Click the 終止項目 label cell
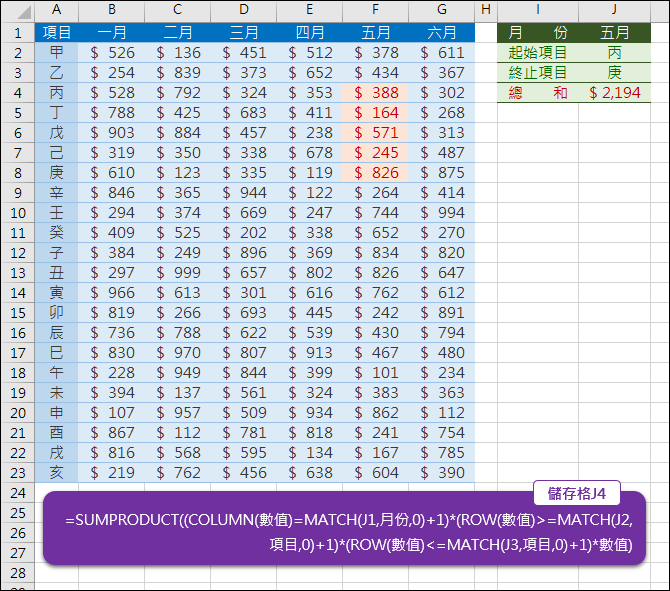Screen dimensions: 670x591 coord(538,73)
